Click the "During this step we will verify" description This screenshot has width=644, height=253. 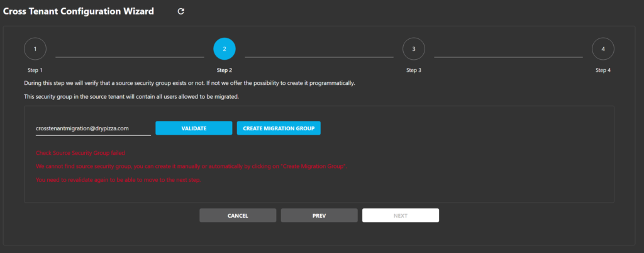(x=189, y=83)
